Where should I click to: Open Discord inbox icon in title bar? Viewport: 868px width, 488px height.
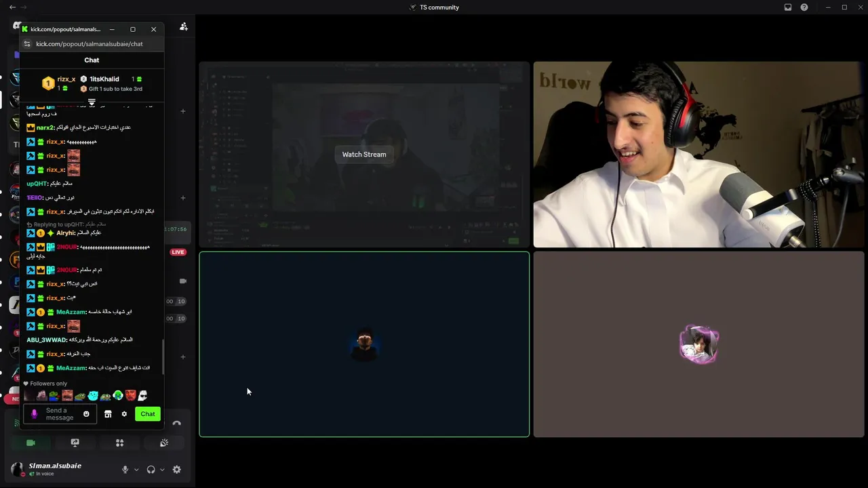click(788, 7)
